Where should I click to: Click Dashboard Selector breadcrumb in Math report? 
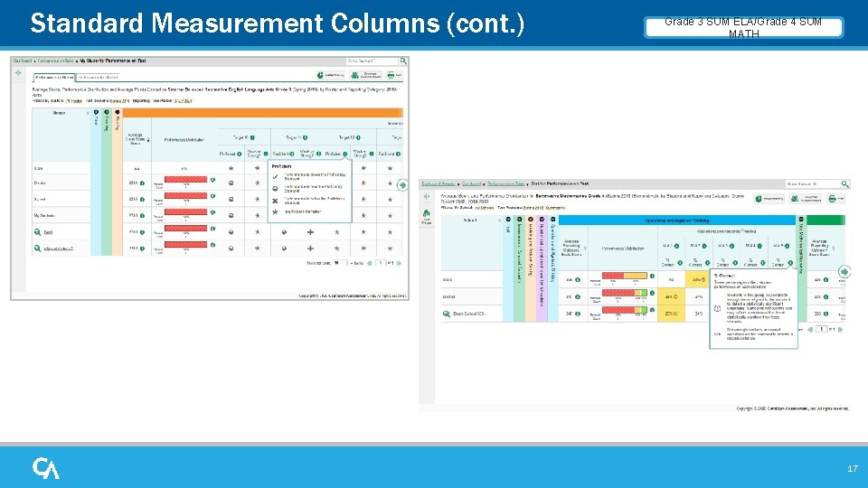(x=439, y=183)
